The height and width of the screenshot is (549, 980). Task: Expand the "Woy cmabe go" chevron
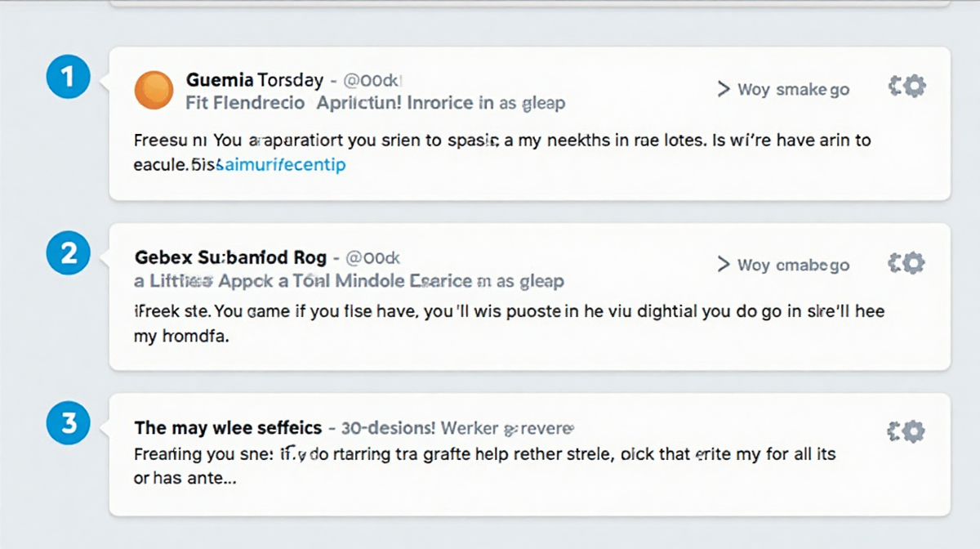point(724,265)
